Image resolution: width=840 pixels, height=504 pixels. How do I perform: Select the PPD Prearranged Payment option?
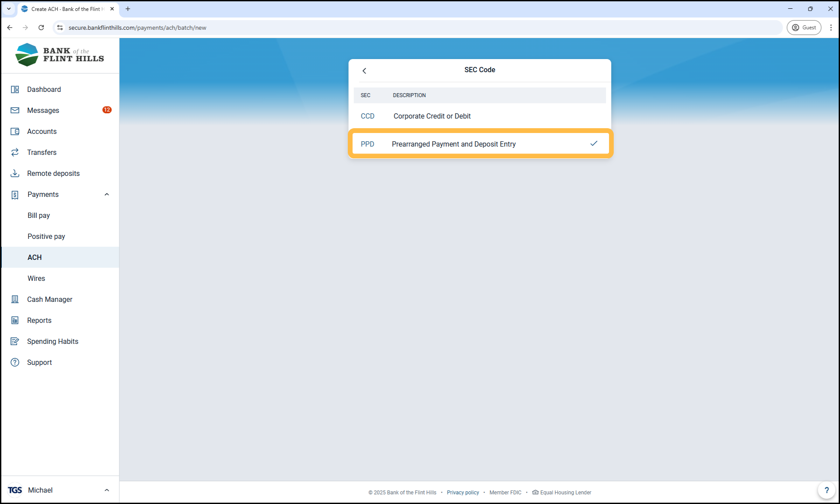[x=453, y=144]
